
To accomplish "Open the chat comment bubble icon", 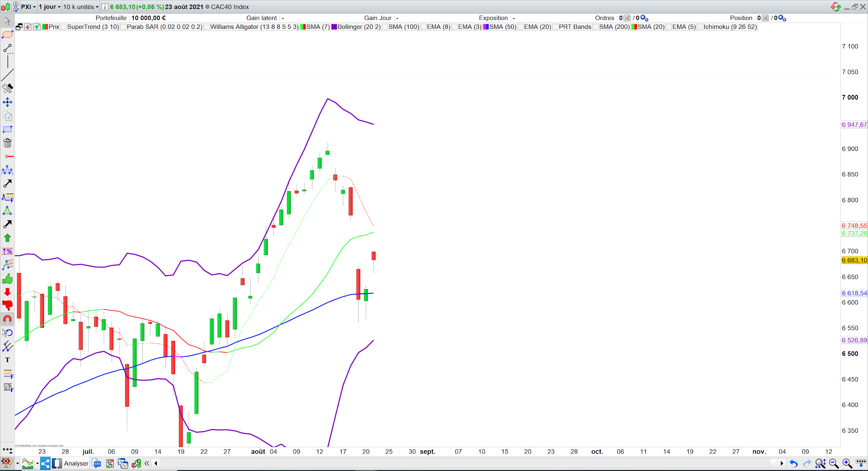I will 97,463.
